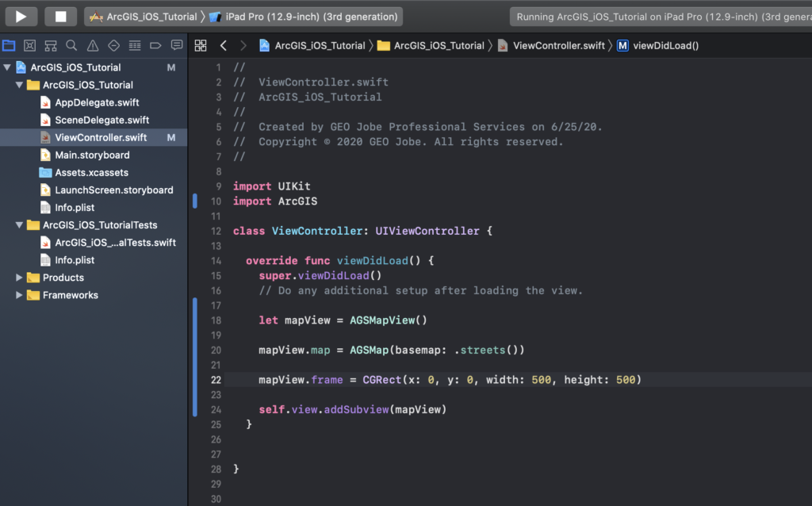Expand the Products folder

tap(20, 278)
